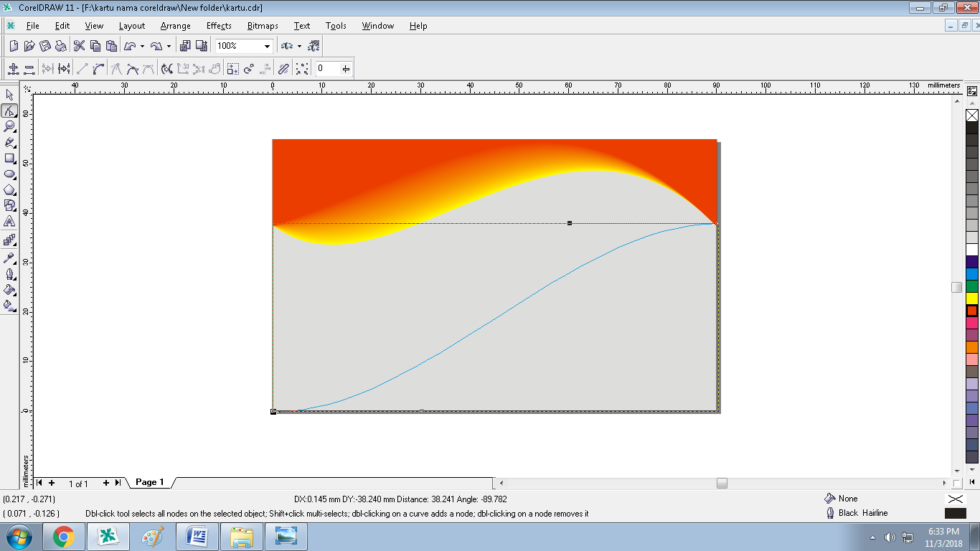Click the no-color X swatch in palette
Screen dimensions: 980x551
coord(972,115)
